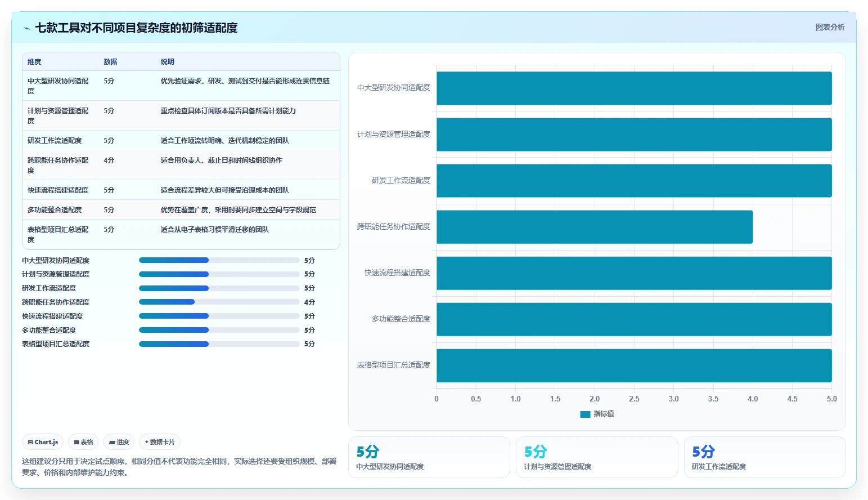The image size is (868, 500).
Task: Click the 中大型研发协同适配度 label on the chart's y-axis
Action: click(x=394, y=88)
